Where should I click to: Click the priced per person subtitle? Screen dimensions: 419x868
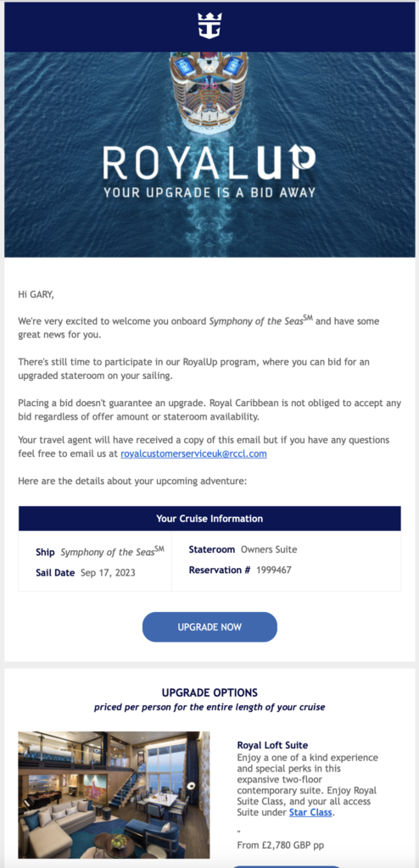click(209, 708)
